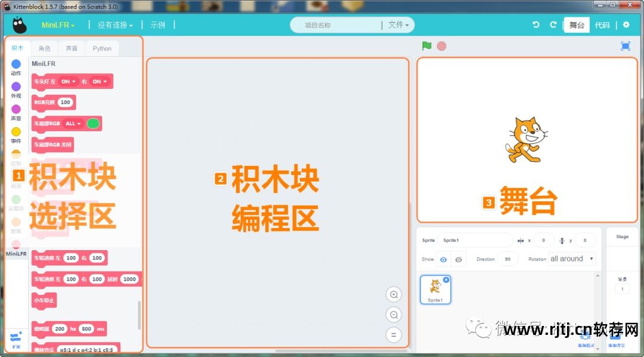Zoom out the workspace with the minus magnifier

click(394, 315)
